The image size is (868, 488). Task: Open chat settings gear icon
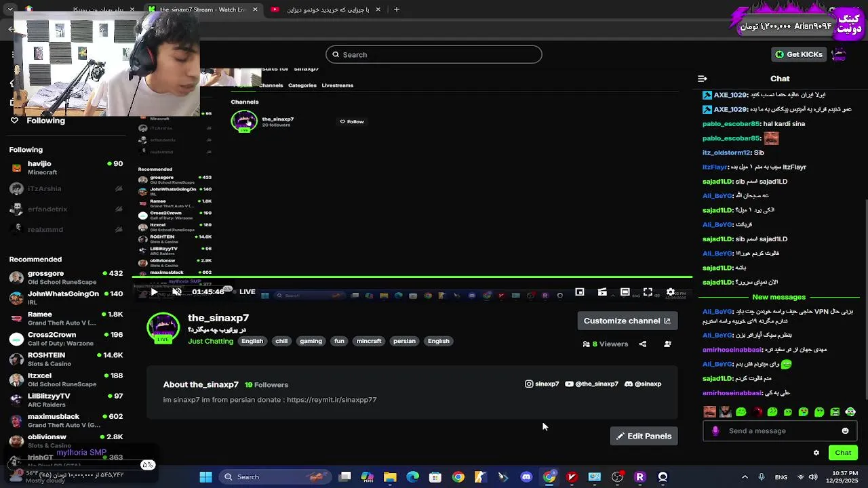(816, 453)
